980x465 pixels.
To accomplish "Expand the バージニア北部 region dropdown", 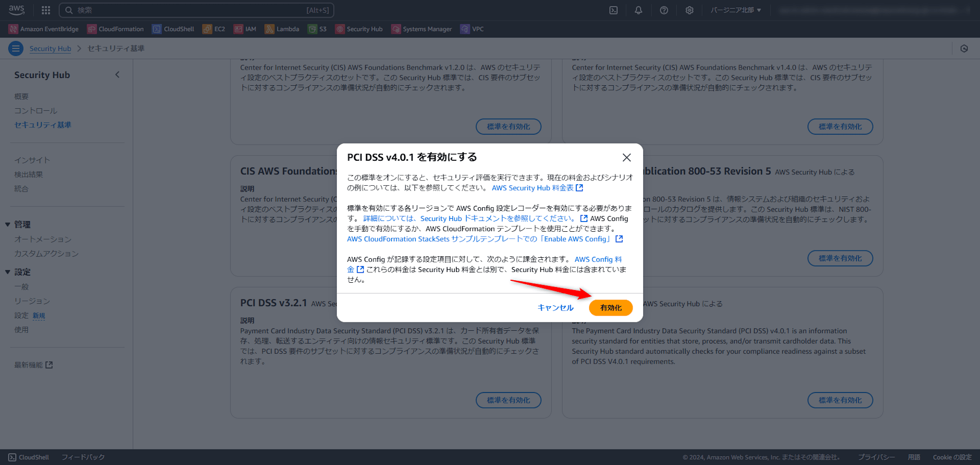I will tap(735, 10).
